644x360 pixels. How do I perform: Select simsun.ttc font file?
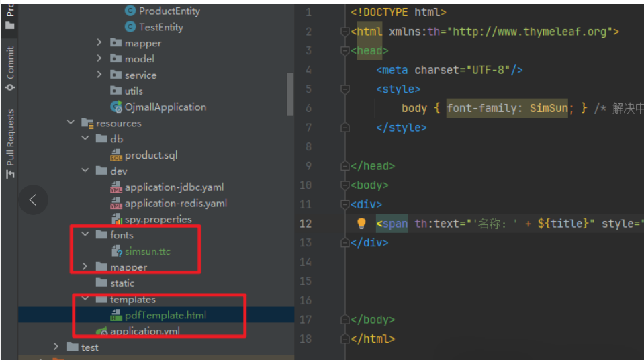(x=148, y=251)
